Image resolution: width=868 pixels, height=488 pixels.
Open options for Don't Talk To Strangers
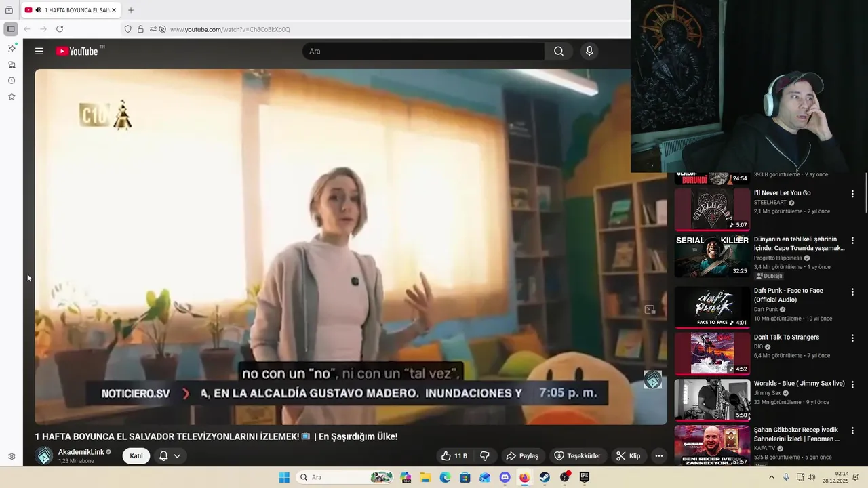(x=852, y=338)
